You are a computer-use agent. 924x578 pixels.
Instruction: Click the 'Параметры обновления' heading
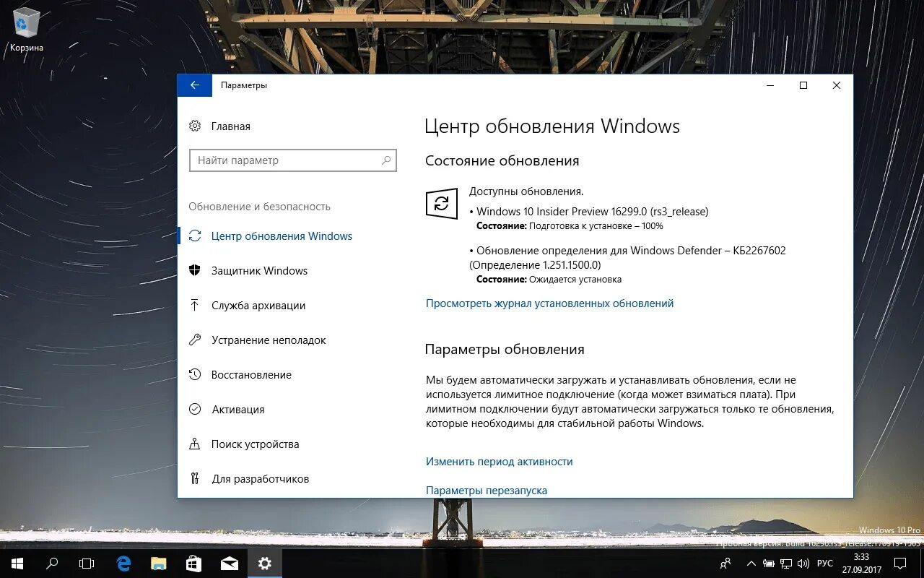click(505, 350)
